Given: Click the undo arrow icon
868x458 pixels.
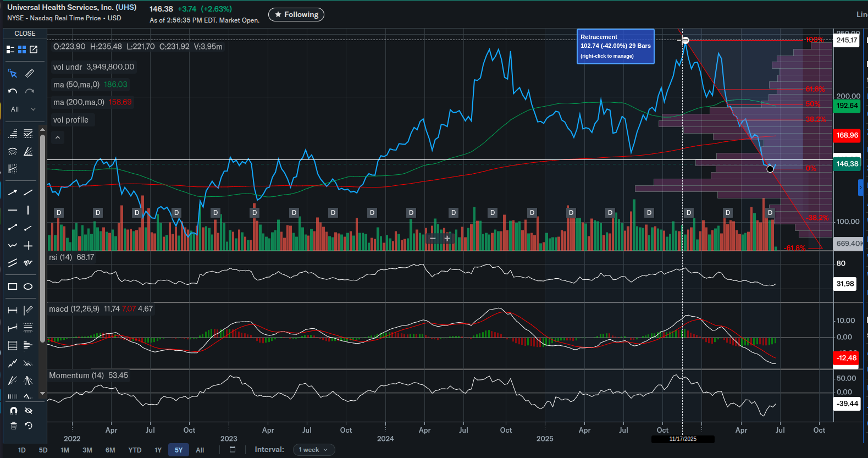Looking at the screenshot, I should coord(13,91).
